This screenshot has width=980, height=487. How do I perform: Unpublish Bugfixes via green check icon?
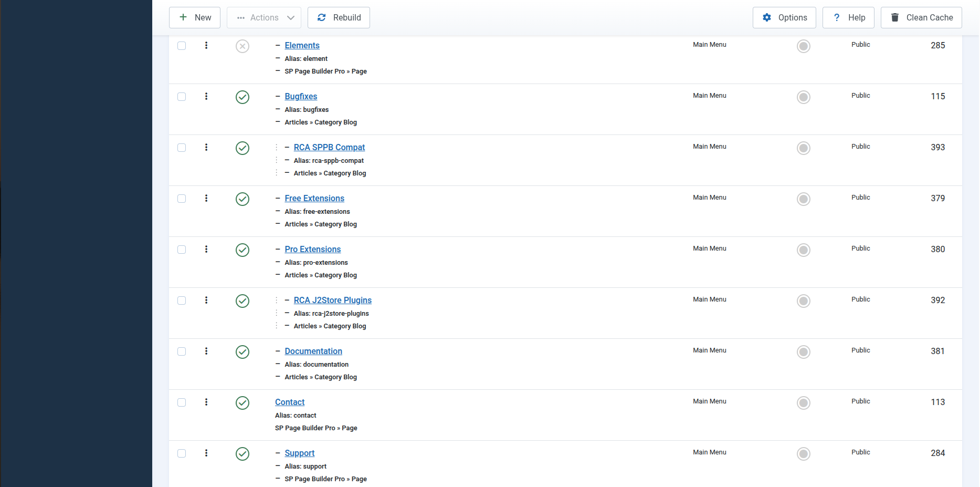point(243,97)
